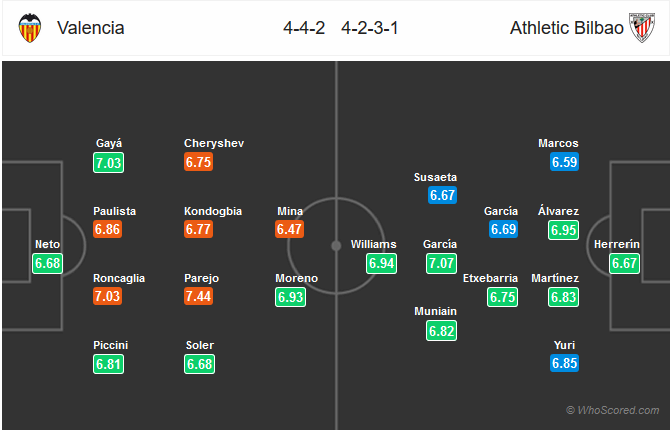Open the Valencia team name link
Image resolution: width=672 pixels, height=430 pixels.
click(91, 28)
